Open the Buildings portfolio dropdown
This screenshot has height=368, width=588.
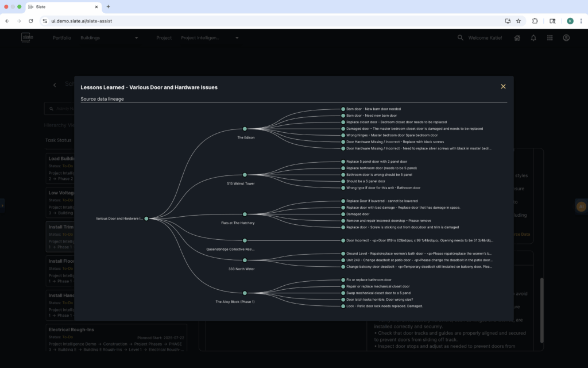tap(109, 38)
